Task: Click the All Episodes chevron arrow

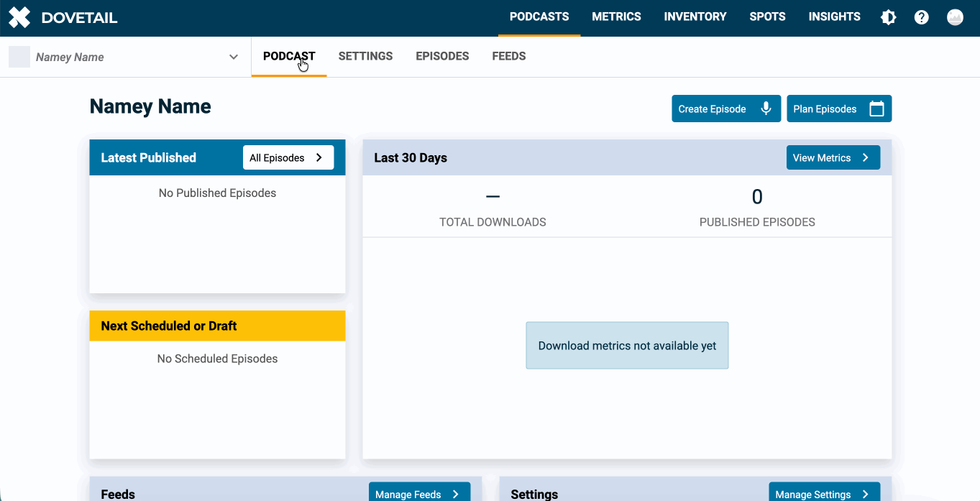Action: click(x=319, y=157)
